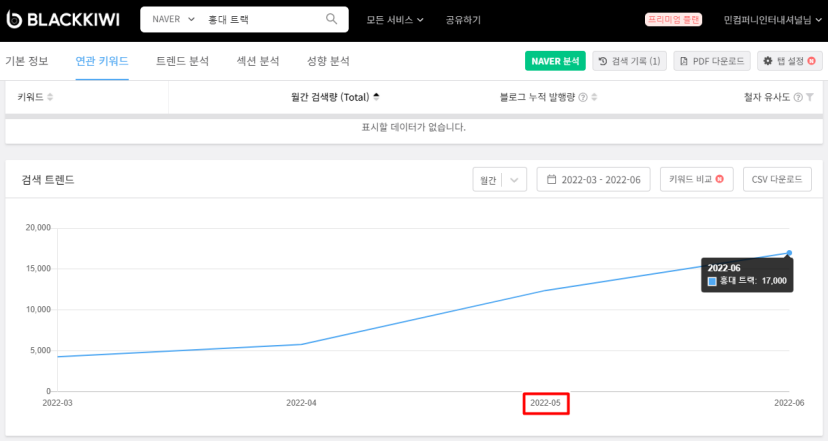Click the 키워드 비교 red X icon
Screen dimensions: 828x441
720,180
